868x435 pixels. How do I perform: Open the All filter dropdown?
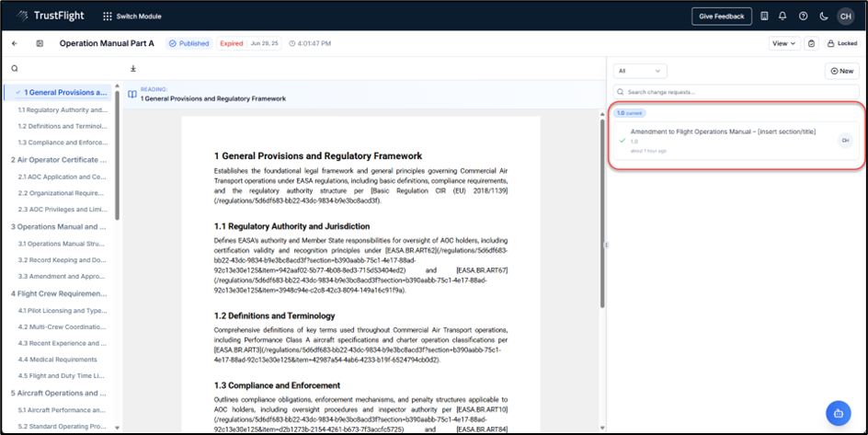click(x=640, y=71)
